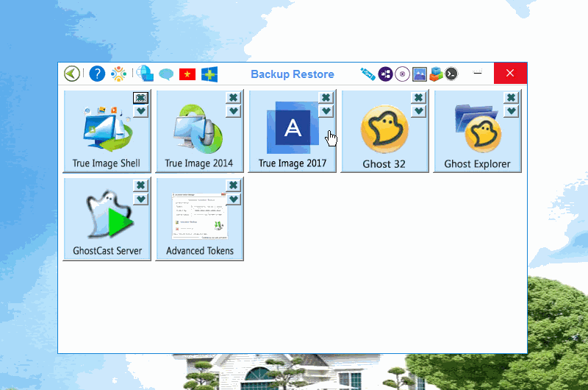Click X button on Advanced Tokens tile

point(233,185)
